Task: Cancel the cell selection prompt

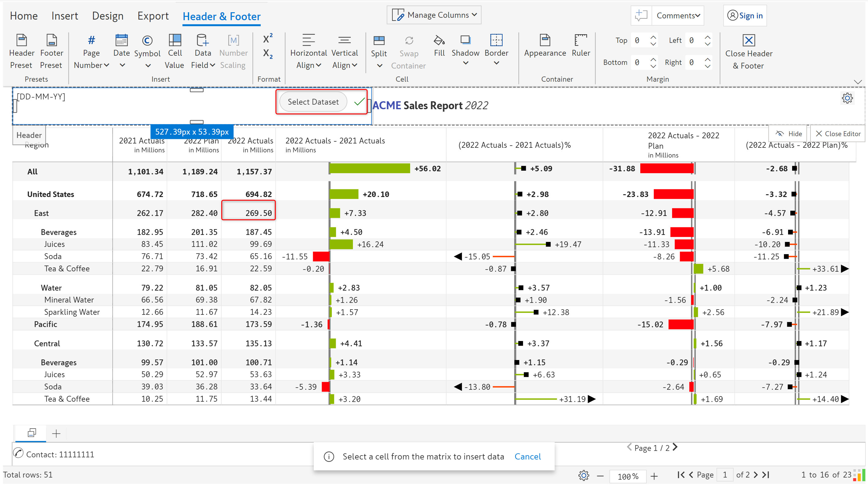Action: pos(527,456)
